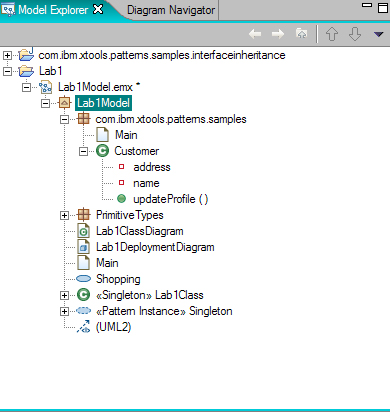Click the updateProfile operation icon
The image size is (390, 412).
pyautogui.click(x=122, y=199)
